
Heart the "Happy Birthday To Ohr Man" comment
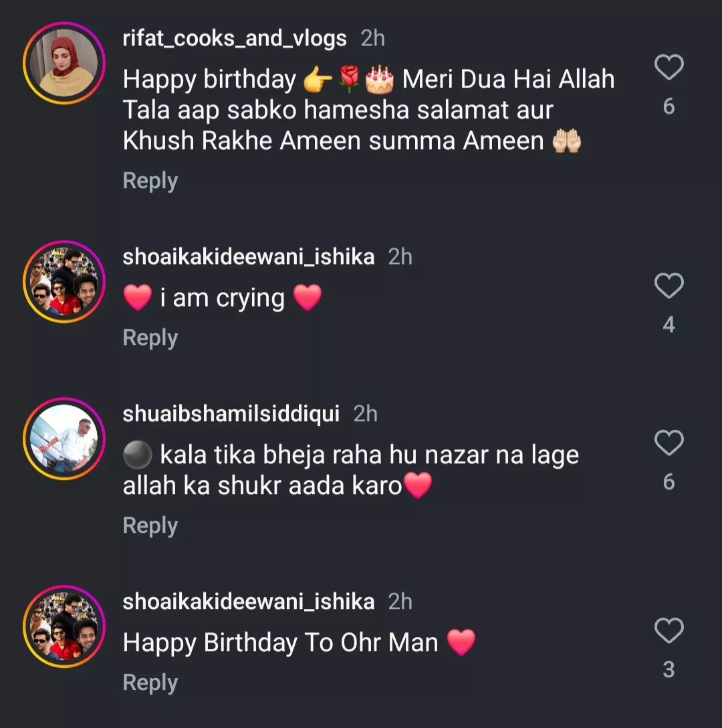[669, 631]
